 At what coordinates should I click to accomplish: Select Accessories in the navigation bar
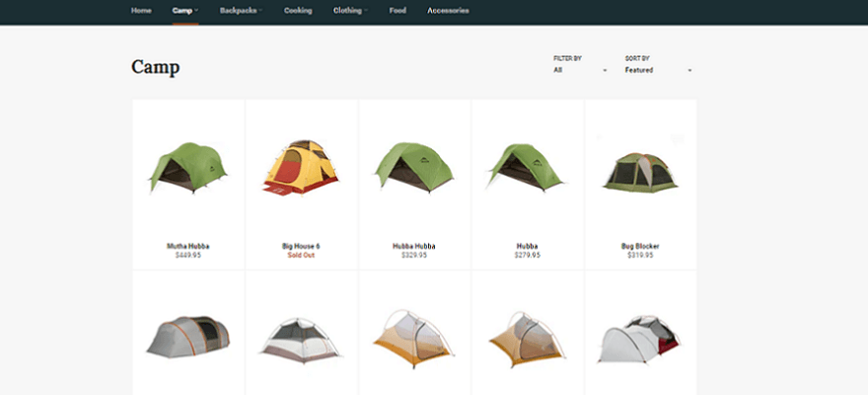448,11
